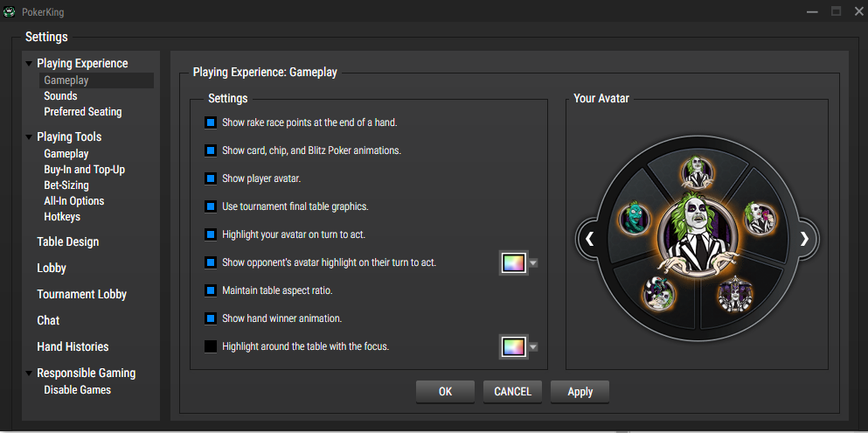Screen dimensions: 868x433
Task: Open Preferred Seating settings
Action: [82, 111]
